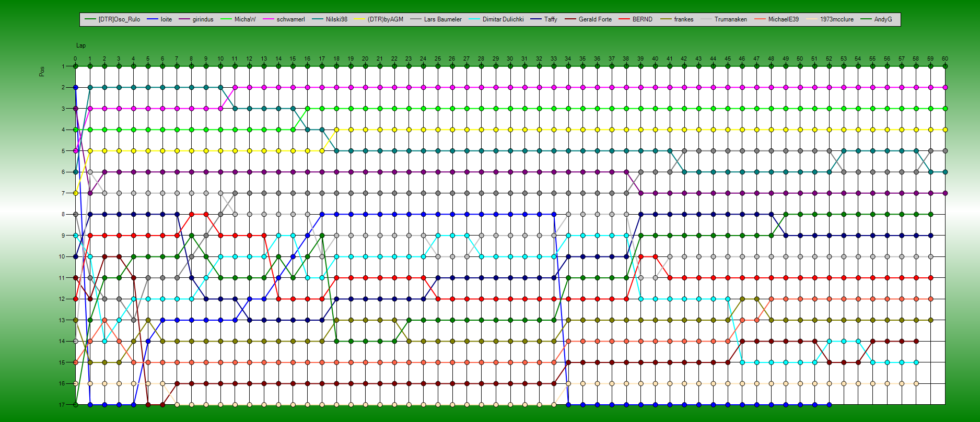This screenshot has height=422, width=980.
Task: Click the blue loite marker at lap 0 position 2
Action: pos(75,87)
